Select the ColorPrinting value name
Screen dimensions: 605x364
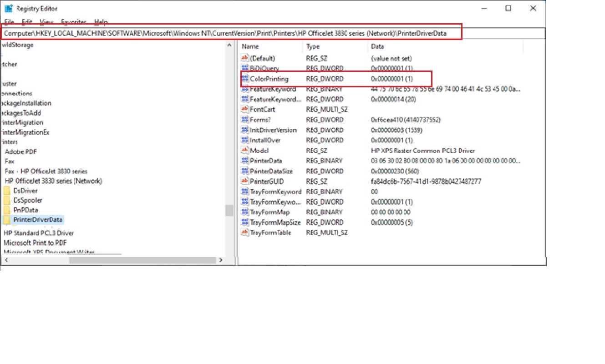coord(269,79)
